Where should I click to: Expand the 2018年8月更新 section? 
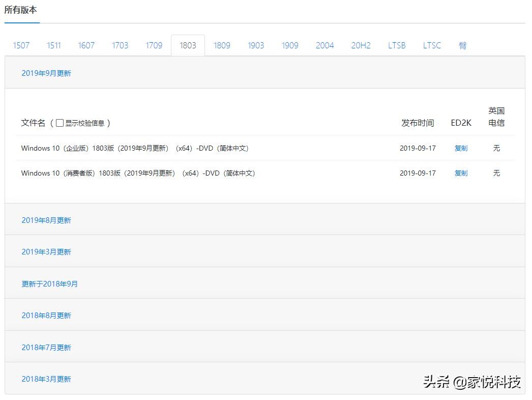(46, 316)
